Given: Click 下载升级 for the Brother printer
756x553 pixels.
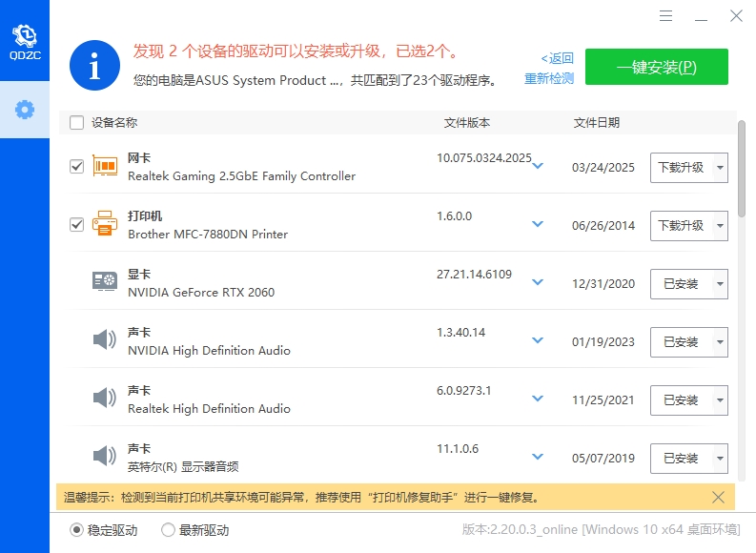Looking at the screenshot, I should pyautogui.click(x=682, y=226).
